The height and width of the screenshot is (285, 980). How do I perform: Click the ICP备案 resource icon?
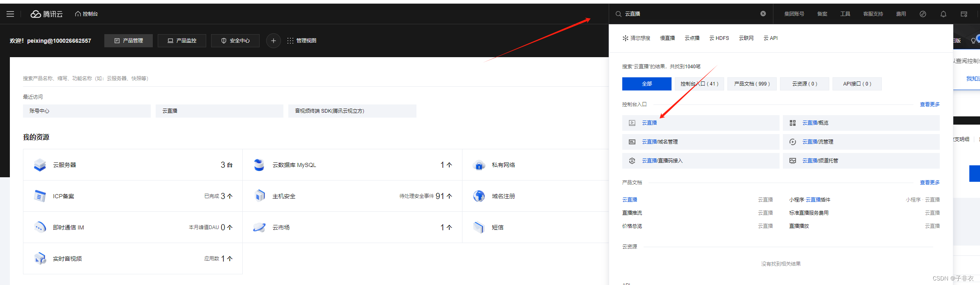[40, 196]
